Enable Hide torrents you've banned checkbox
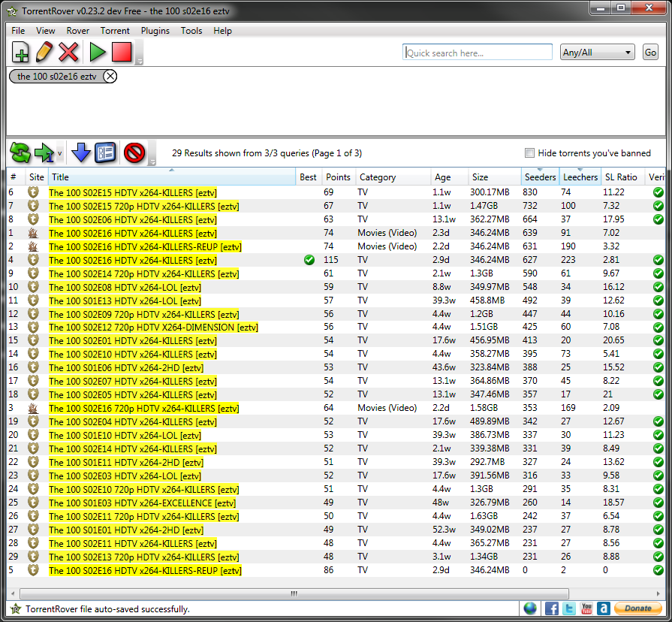The image size is (672, 622). [529, 153]
